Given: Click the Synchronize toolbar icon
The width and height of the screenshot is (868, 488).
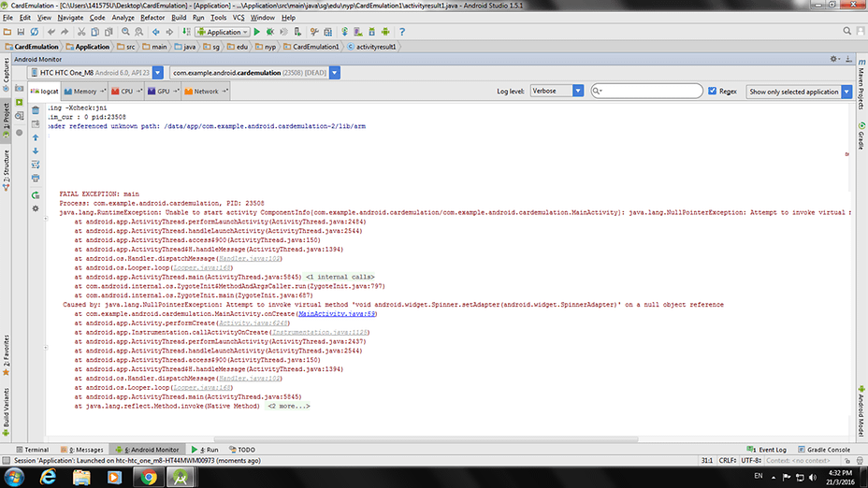Looking at the screenshot, I should click(35, 32).
